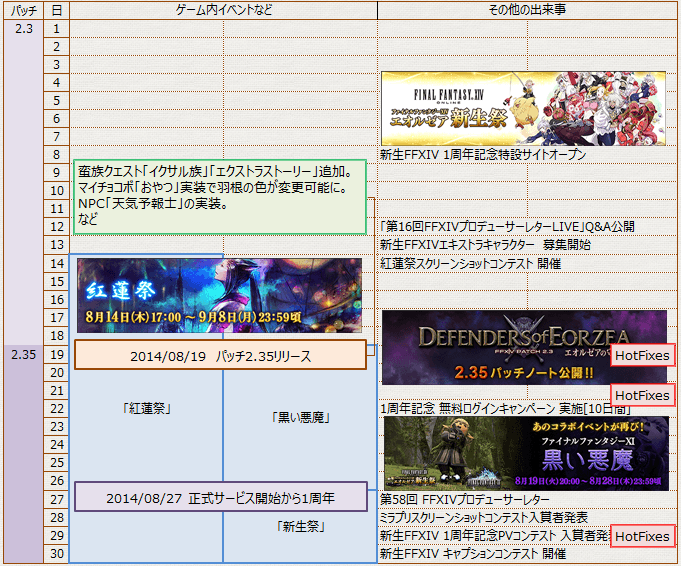This screenshot has width=681, height=566.
Task: Click day 14 in the date column
Action: click(x=56, y=264)
